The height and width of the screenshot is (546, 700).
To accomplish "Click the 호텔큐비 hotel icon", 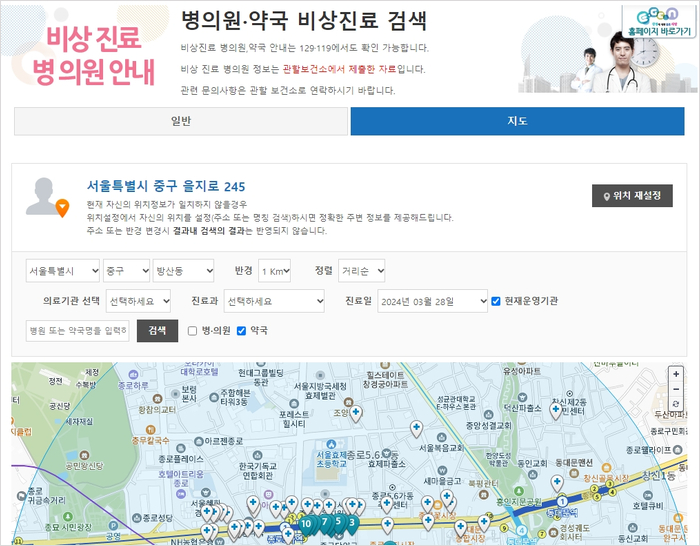I will click(x=647, y=496).
